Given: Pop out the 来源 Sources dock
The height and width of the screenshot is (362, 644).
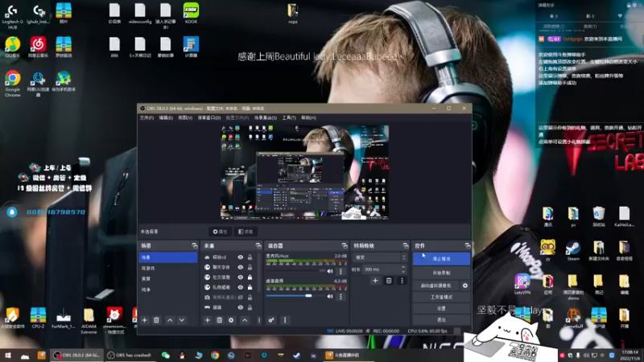Looking at the screenshot, I should click(x=258, y=245).
